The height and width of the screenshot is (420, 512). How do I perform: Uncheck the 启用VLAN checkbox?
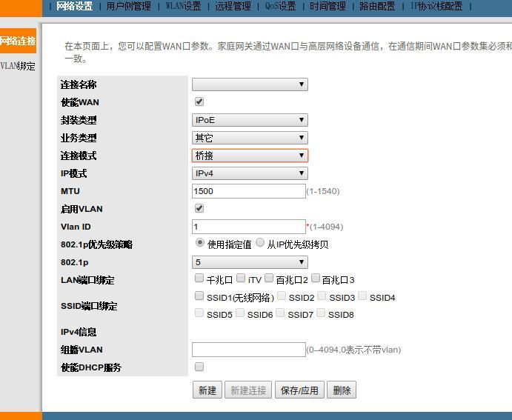(199, 208)
